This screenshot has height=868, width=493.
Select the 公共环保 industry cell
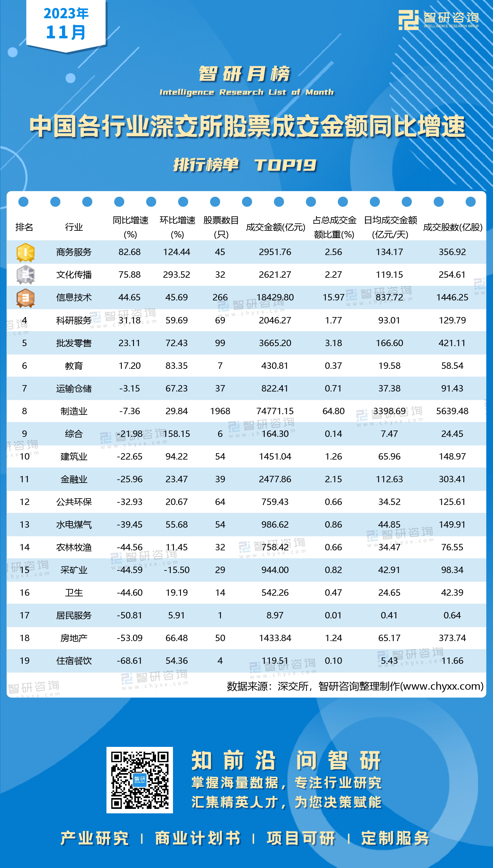74,502
